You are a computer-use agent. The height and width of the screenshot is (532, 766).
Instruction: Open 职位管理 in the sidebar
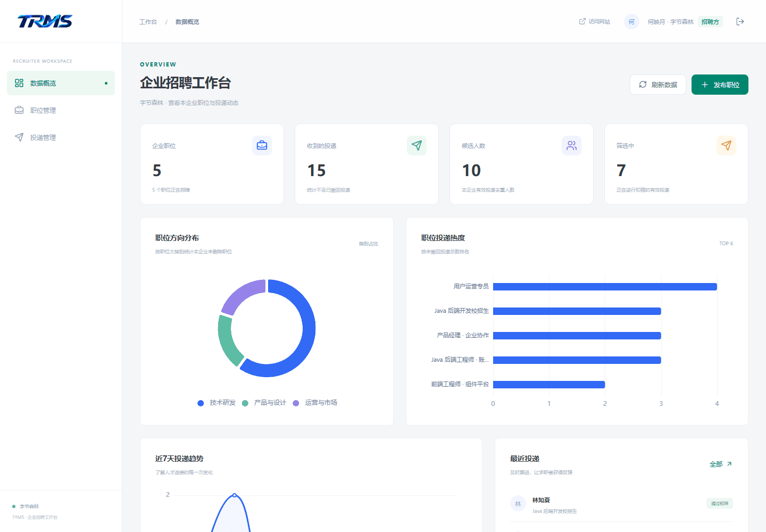pos(61,110)
